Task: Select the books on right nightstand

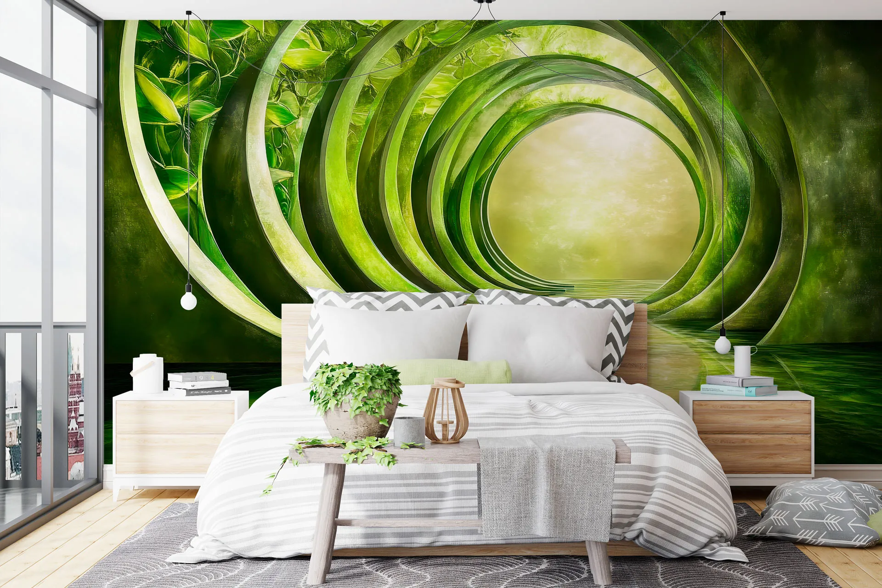Action: tap(738, 386)
